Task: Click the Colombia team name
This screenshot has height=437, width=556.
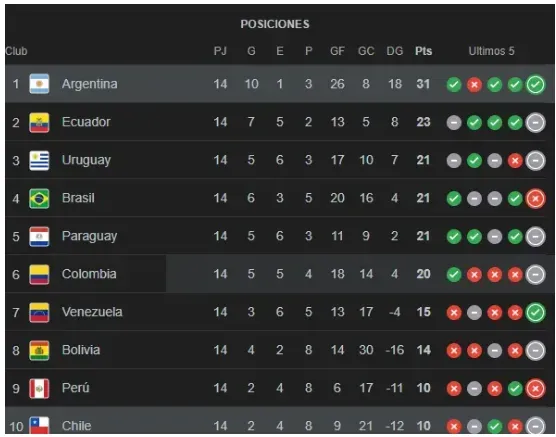Action: coord(89,274)
